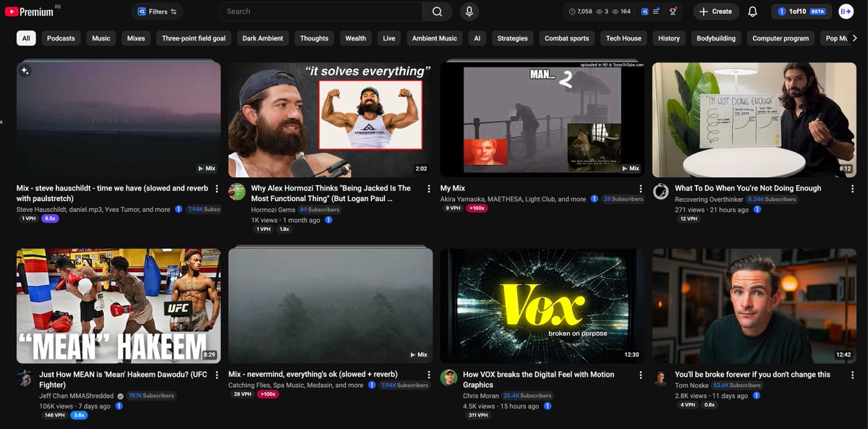Select the AI chip
The image size is (868, 429).
click(x=477, y=38)
